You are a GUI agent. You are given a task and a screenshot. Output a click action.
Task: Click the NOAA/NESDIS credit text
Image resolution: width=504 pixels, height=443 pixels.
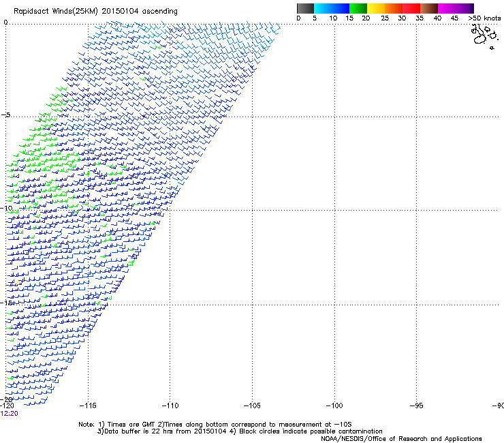401,439
